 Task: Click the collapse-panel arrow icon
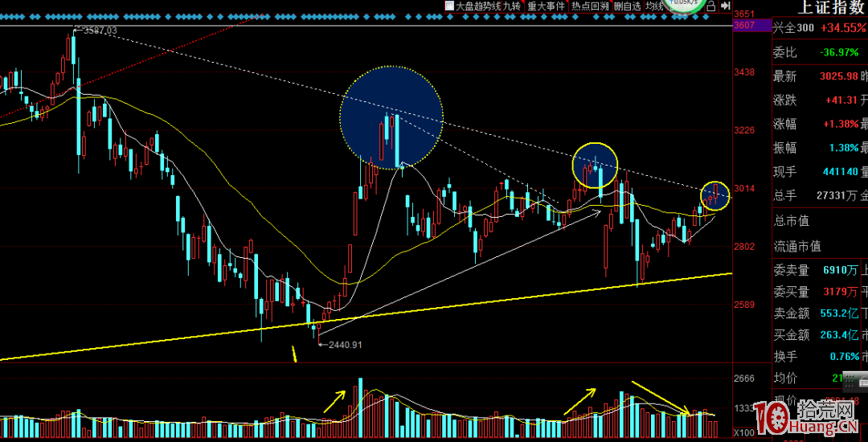725,6
